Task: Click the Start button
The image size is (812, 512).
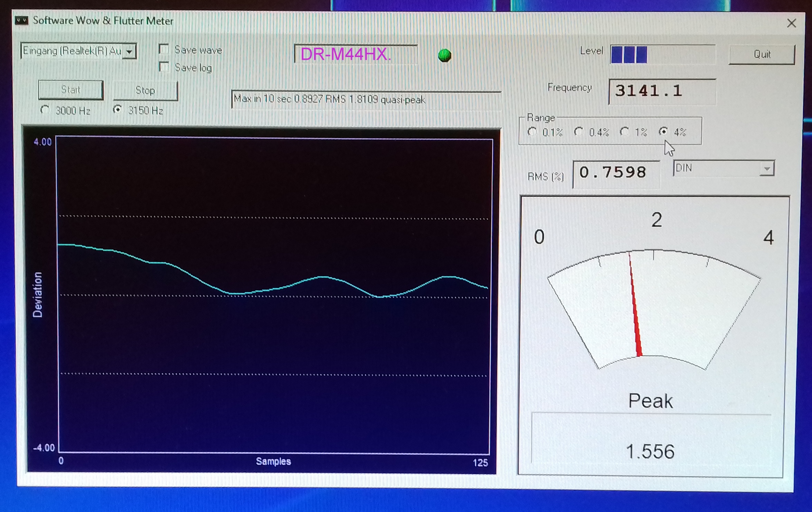Action: (x=71, y=90)
